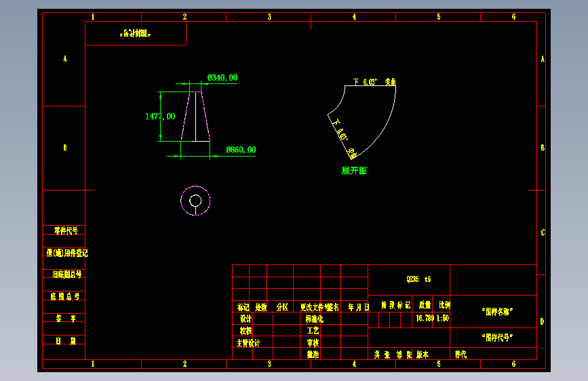Click the Q235 t6 material text
Viewport: 588px width, 381px height.
pyautogui.click(x=419, y=279)
